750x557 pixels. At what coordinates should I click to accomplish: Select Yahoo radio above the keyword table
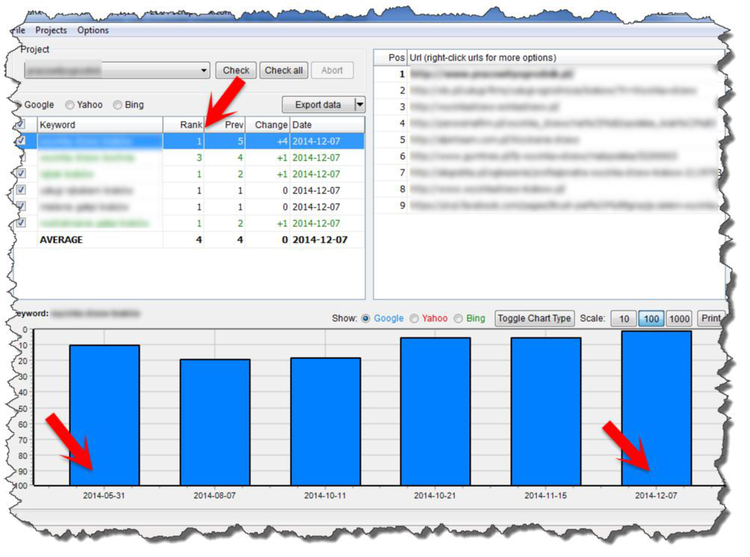pyautogui.click(x=70, y=105)
